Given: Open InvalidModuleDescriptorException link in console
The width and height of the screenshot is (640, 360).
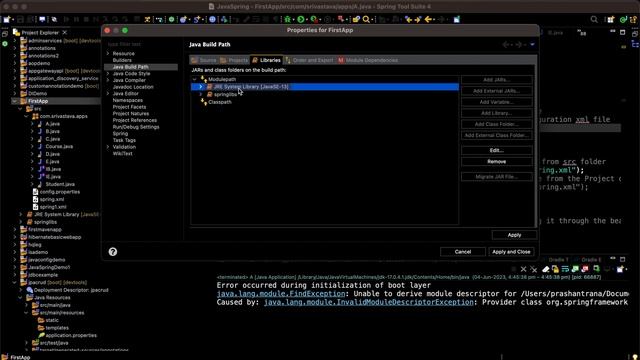Looking at the screenshot, I should point(369,302).
